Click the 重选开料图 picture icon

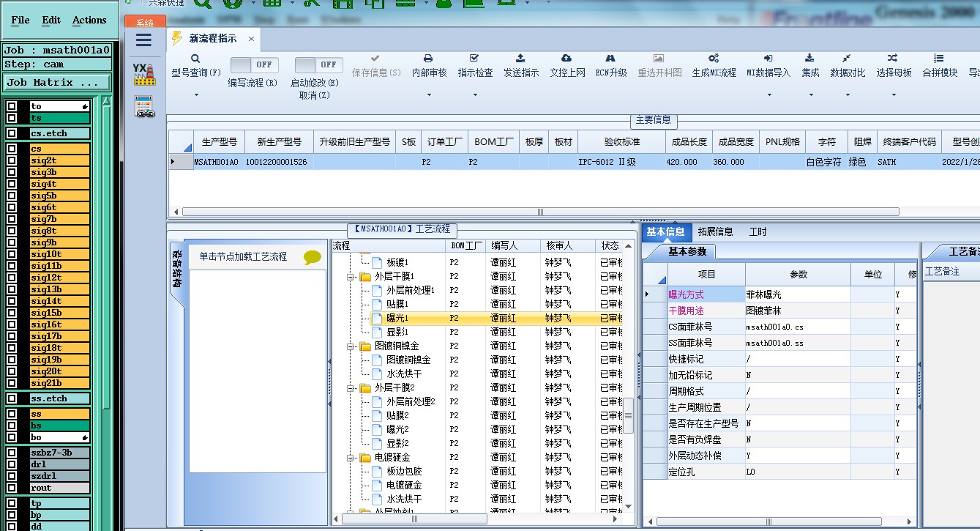659,58
